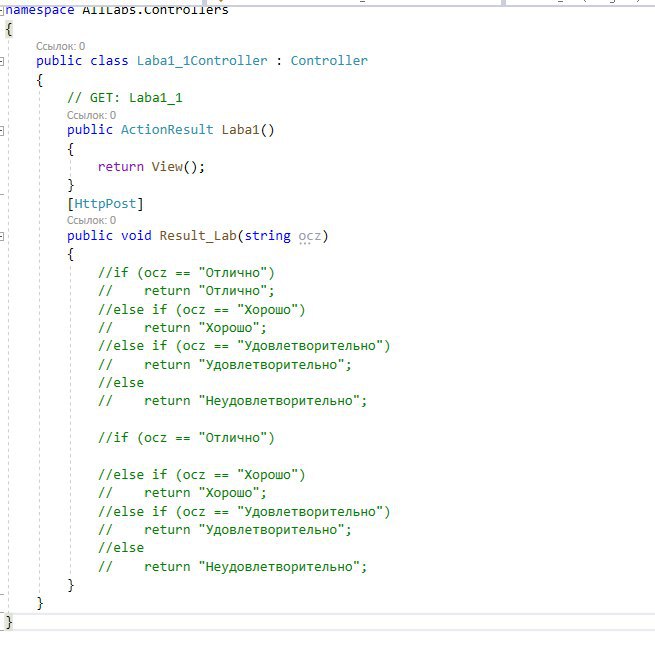Click the Laba1 method name
The width and height of the screenshot is (655, 647).
240,130
